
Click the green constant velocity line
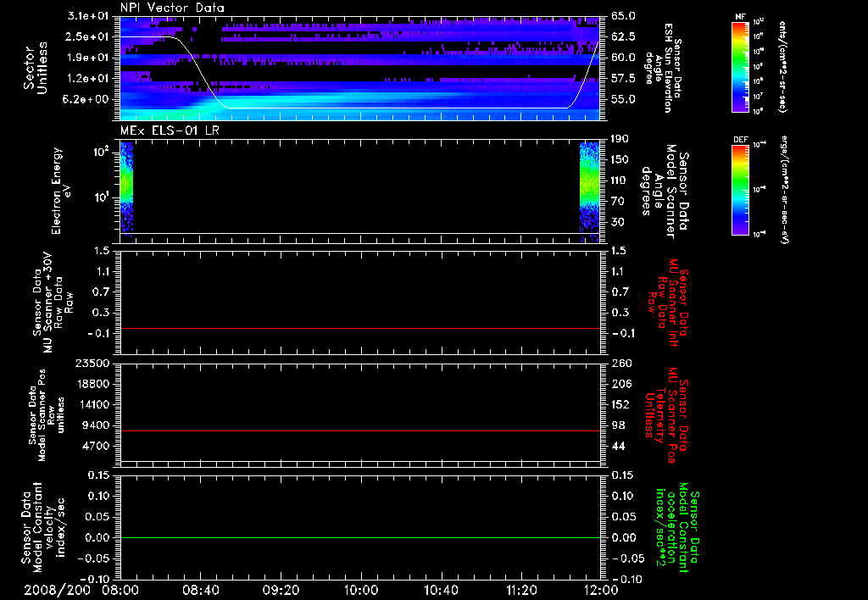pos(360,537)
